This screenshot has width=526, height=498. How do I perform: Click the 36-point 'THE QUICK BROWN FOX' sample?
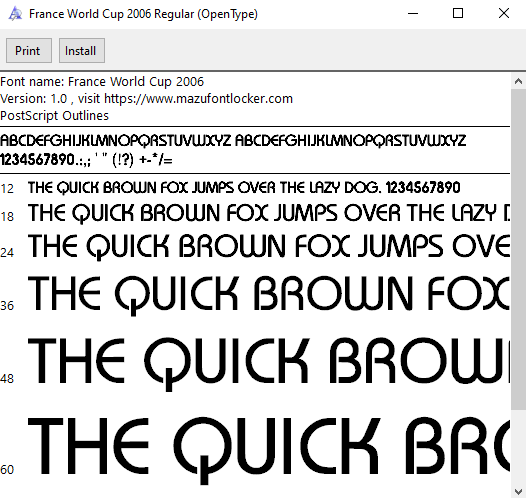tap(269, 295)
